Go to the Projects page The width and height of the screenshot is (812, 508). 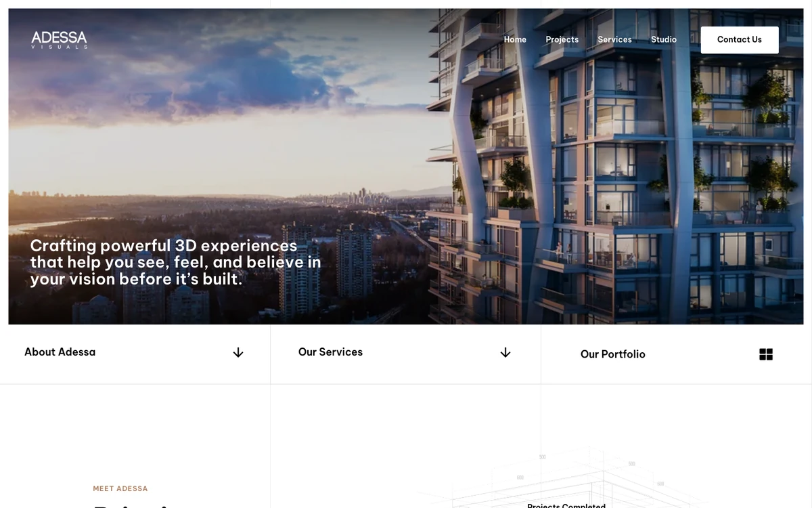coord(562,39)
